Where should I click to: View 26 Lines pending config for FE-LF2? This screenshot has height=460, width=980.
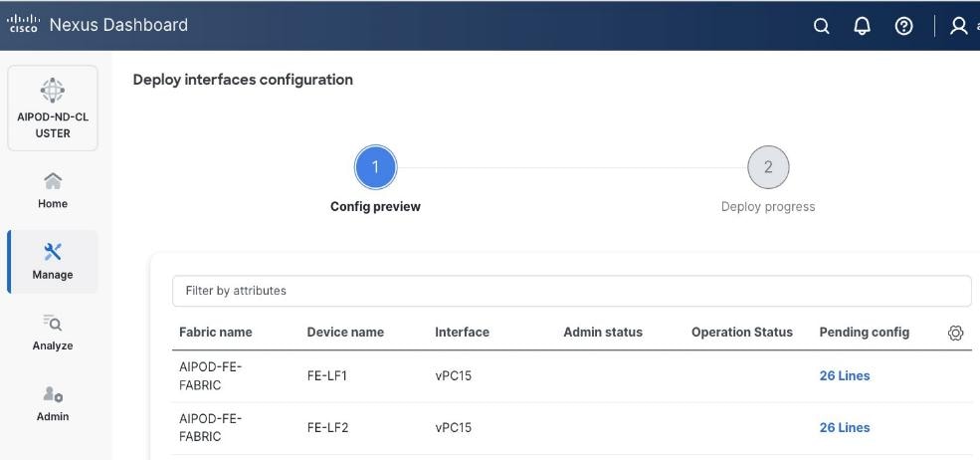tap(844, 428)
